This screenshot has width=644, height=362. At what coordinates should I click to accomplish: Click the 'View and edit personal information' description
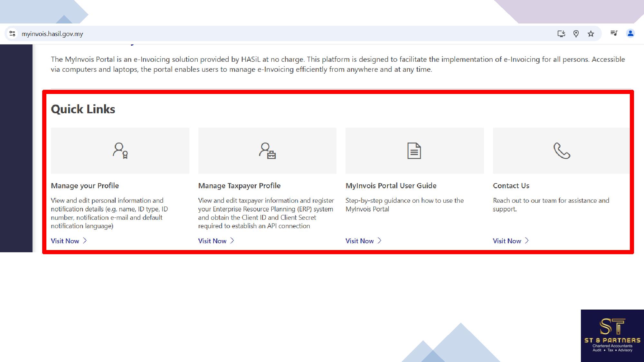(x=109, y=213)
